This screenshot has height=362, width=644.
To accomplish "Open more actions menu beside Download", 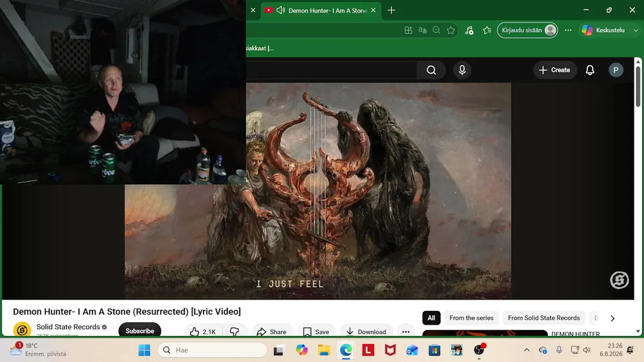I will (x=406, y=332).
